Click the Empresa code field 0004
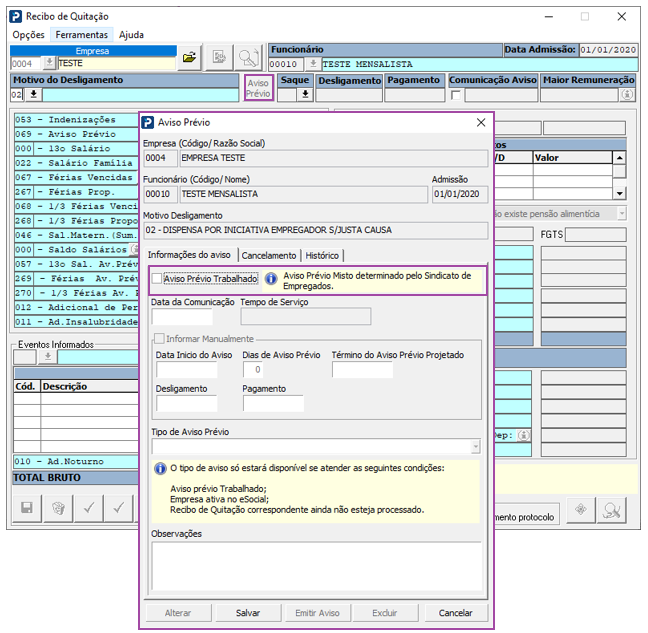Screen dimensions: 648x633 [26, 63]
